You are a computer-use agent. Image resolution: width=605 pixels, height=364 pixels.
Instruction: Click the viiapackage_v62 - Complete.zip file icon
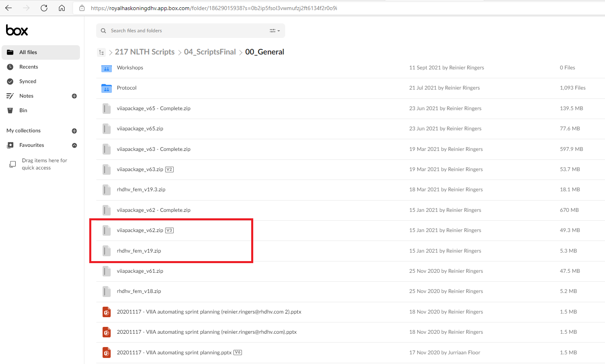pyautogui.click(x=107, y=210)
